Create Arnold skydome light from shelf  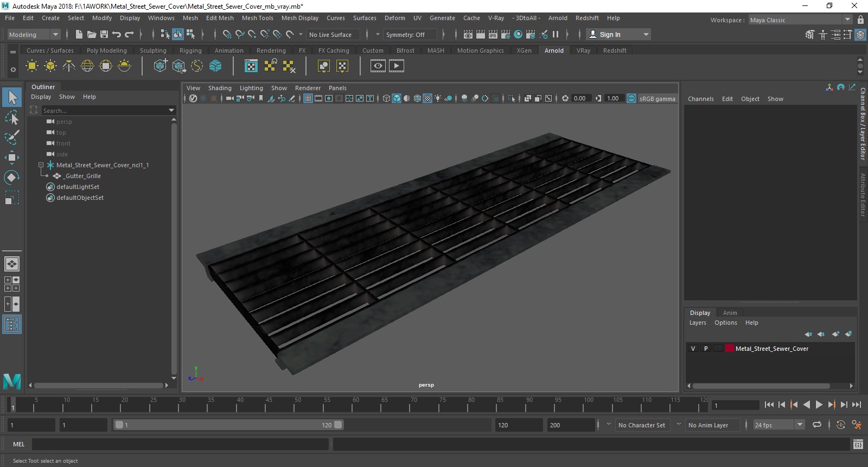pos(87,66)
